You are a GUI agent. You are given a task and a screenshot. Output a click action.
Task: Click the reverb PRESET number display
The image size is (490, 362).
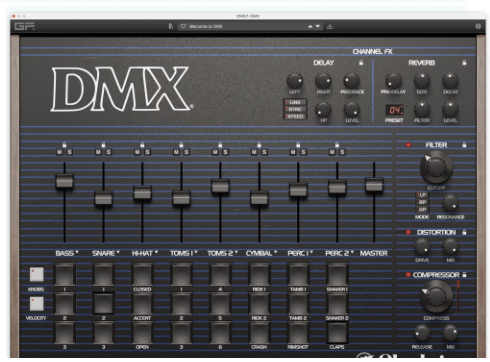coord(394,110)
